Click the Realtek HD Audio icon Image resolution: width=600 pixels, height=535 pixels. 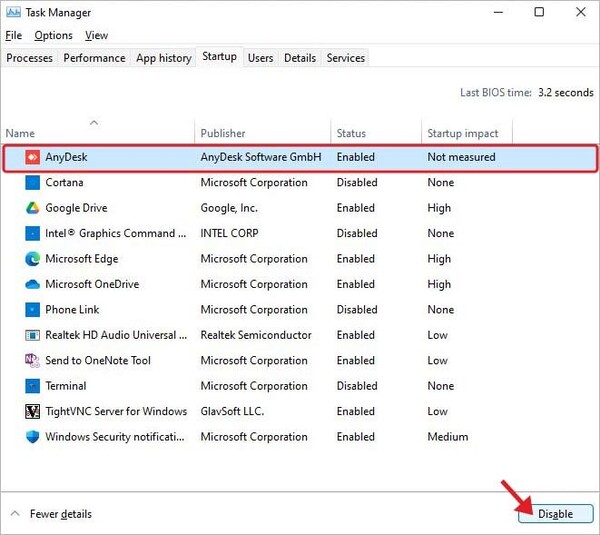tap(33, 336)
